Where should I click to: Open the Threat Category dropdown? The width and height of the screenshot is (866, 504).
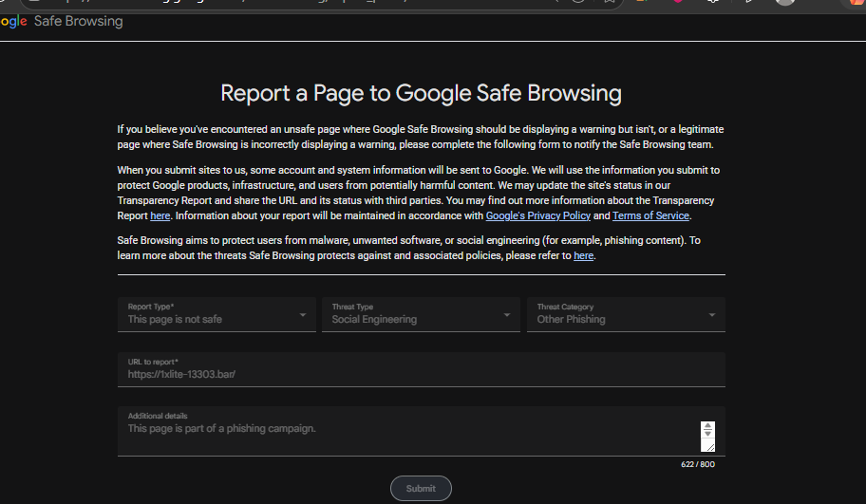(626, 314)
